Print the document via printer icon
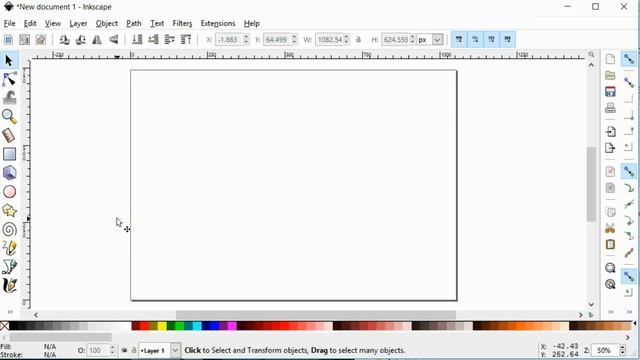This screenshot has height=360, width=640. (610, 108)
